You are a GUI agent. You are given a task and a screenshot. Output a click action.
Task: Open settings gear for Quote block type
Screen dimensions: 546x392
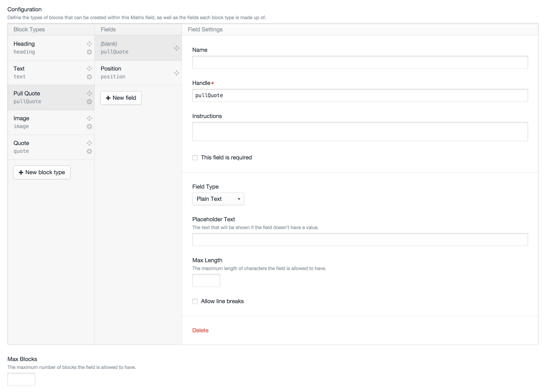(x=89, y=151)
